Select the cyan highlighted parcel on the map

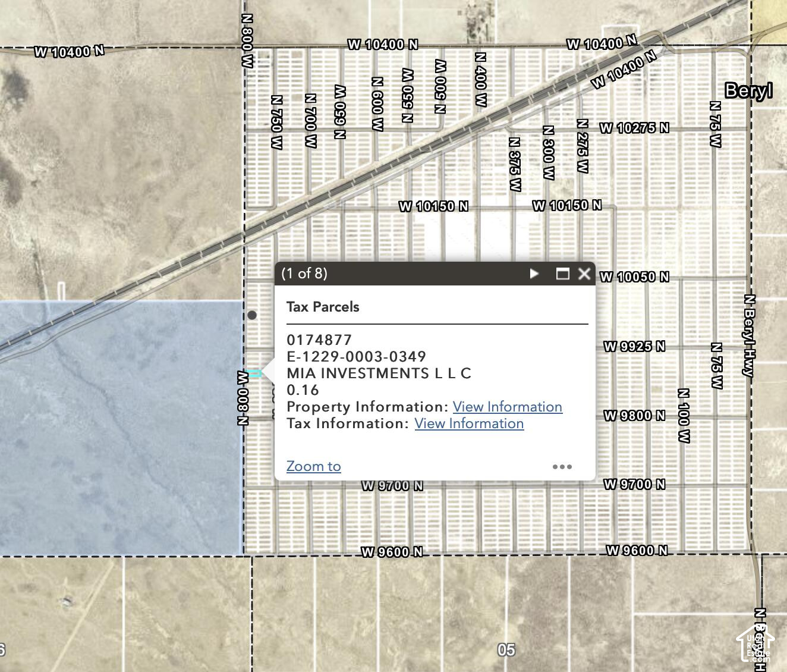[254, 373]
